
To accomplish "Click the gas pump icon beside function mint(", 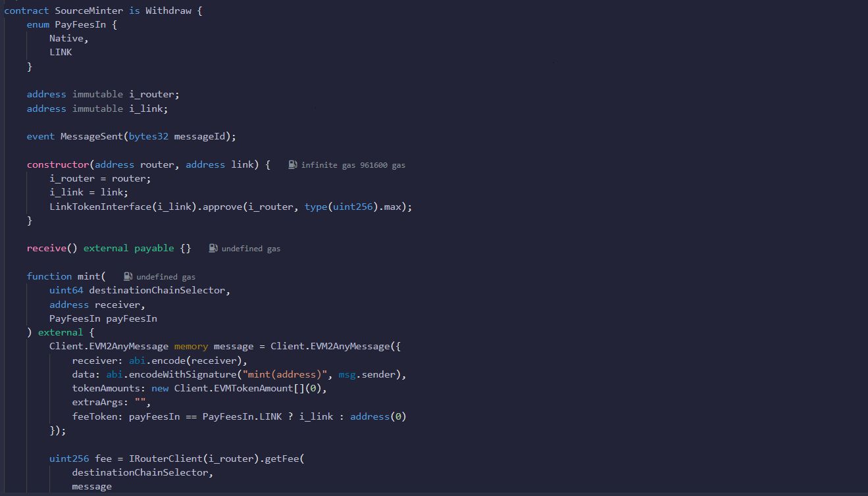I will pos(128,277).
